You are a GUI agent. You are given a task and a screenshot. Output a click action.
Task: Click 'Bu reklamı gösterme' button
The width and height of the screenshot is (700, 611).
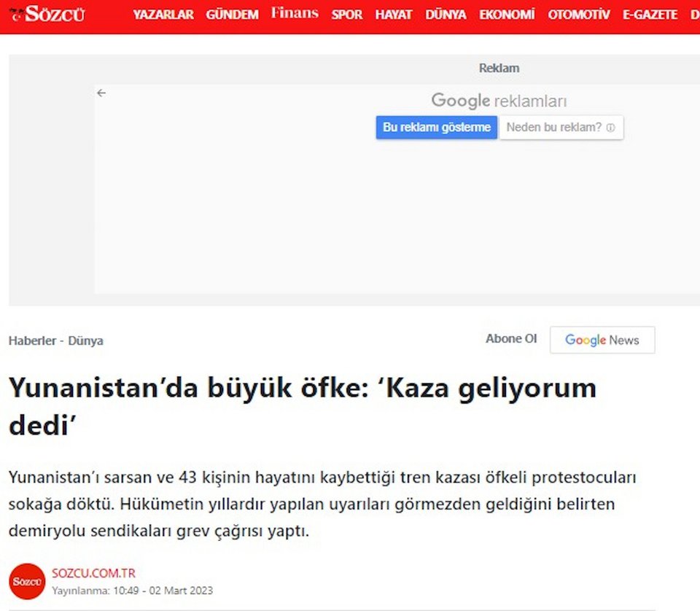click(x=437, y=127)
